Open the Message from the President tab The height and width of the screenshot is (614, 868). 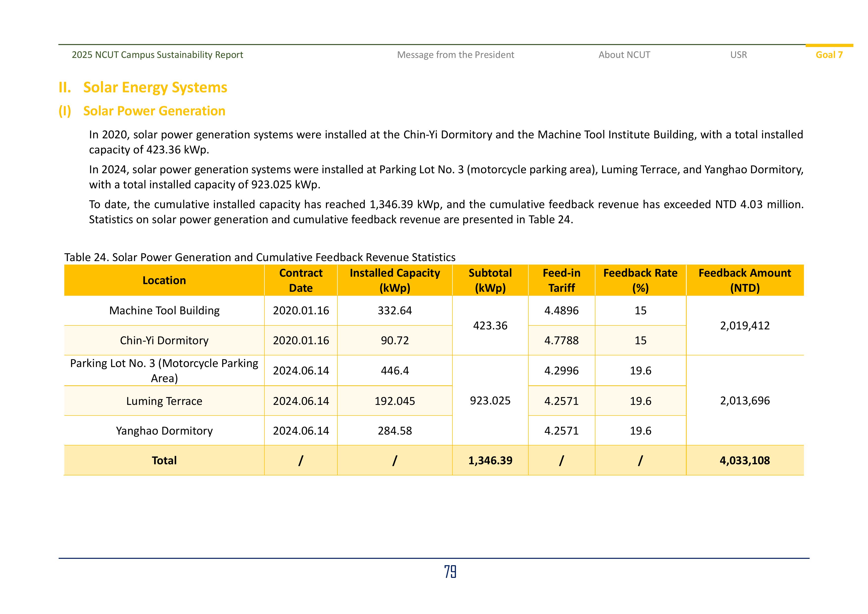pos(455,55)
